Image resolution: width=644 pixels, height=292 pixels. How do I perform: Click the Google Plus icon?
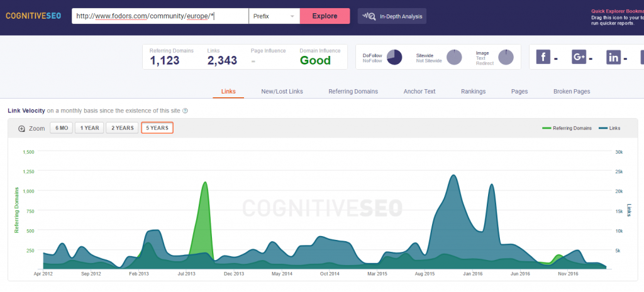pyautogui.click(x=579, y=57)
